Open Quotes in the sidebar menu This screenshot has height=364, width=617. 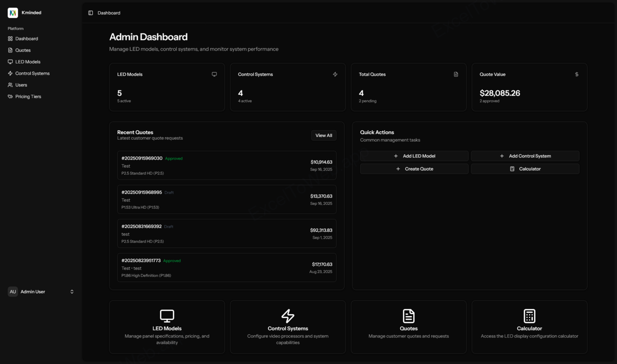coord(23,50)
